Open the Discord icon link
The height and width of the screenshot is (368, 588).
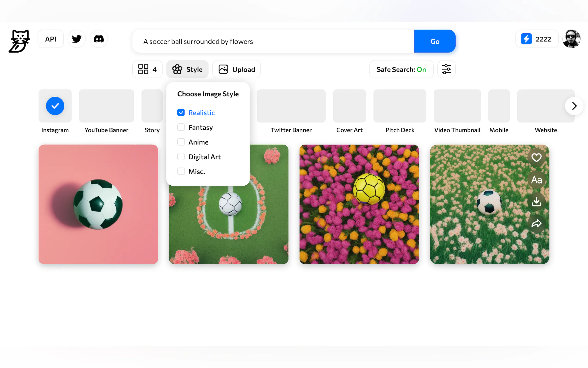click(99, 39)
